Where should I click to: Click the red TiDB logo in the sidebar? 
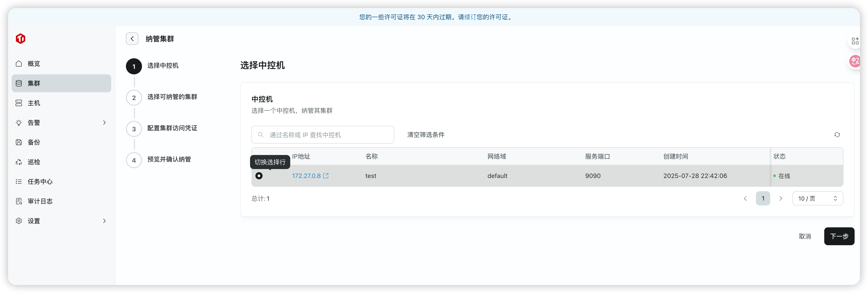(21, 39)
